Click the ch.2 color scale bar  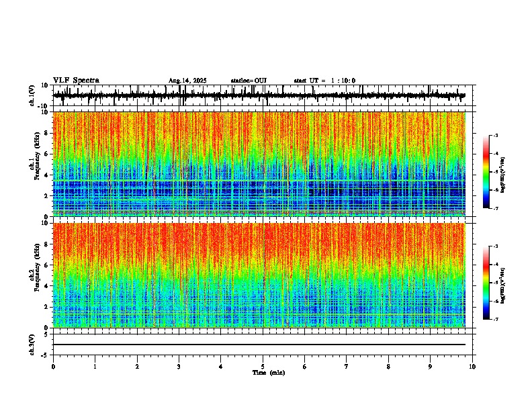tap(486, 283)
